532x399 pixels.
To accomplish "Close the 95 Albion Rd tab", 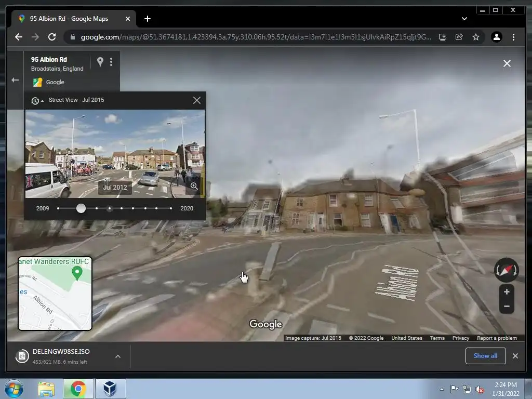I will [x=128, y=19].
